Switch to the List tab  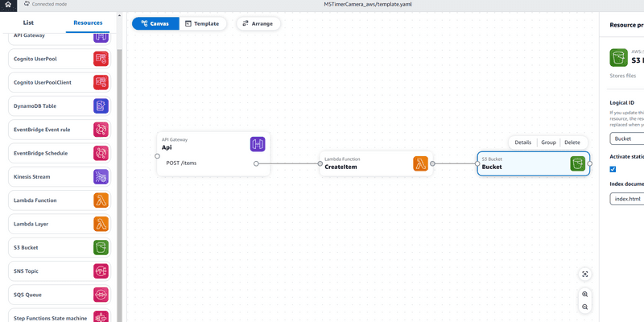(28, 23)
